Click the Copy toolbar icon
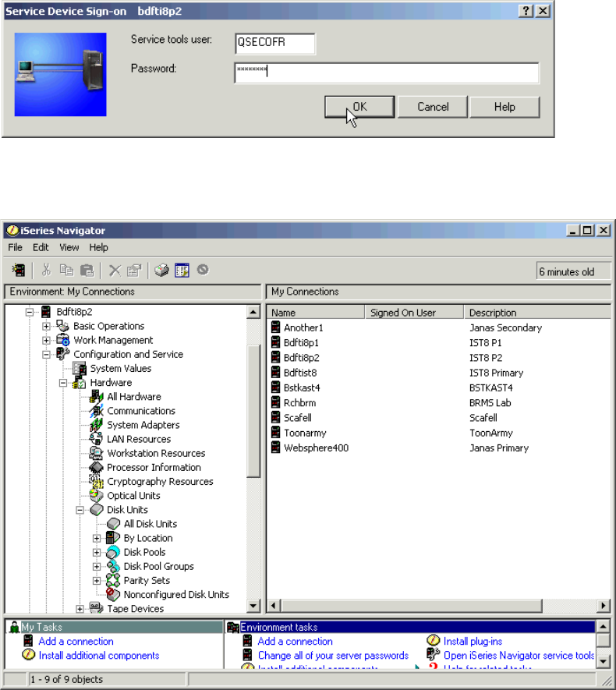This screenshot has width=616, height=690. (x=66, y=271)
